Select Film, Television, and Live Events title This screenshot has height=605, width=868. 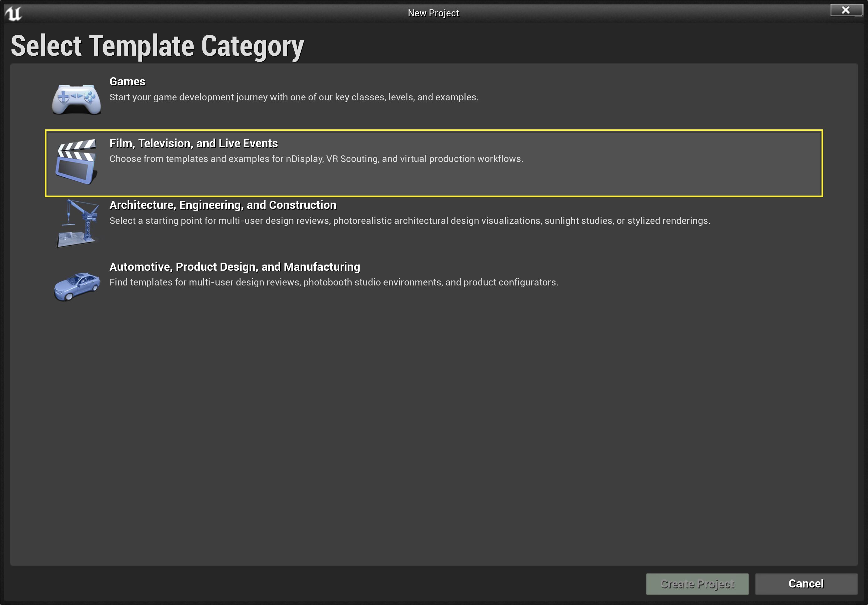pos(193,144)
